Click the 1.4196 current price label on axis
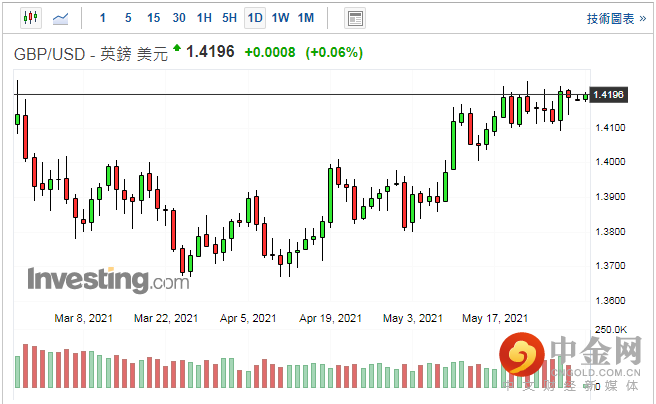The image size is (656, 404). [608, 95]
